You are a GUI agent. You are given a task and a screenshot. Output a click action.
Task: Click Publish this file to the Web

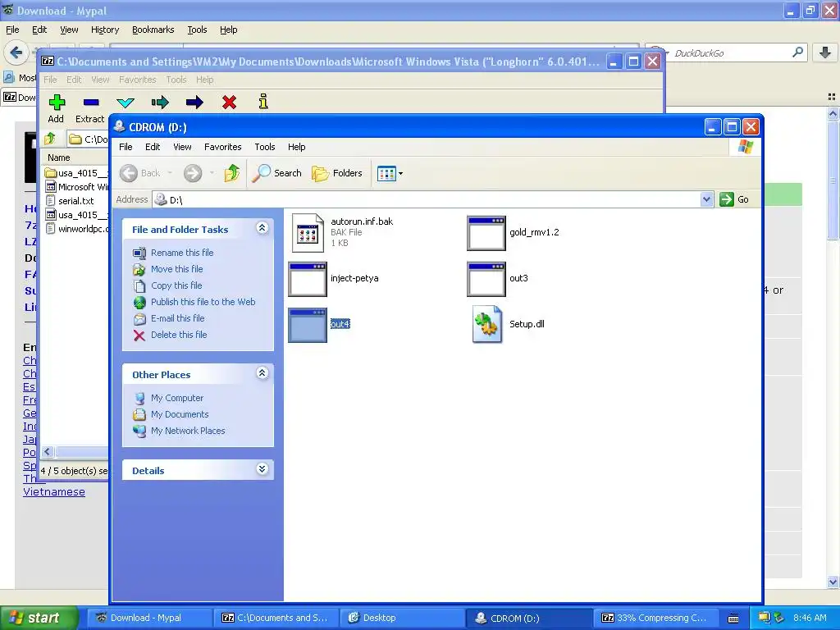(203, 302)
